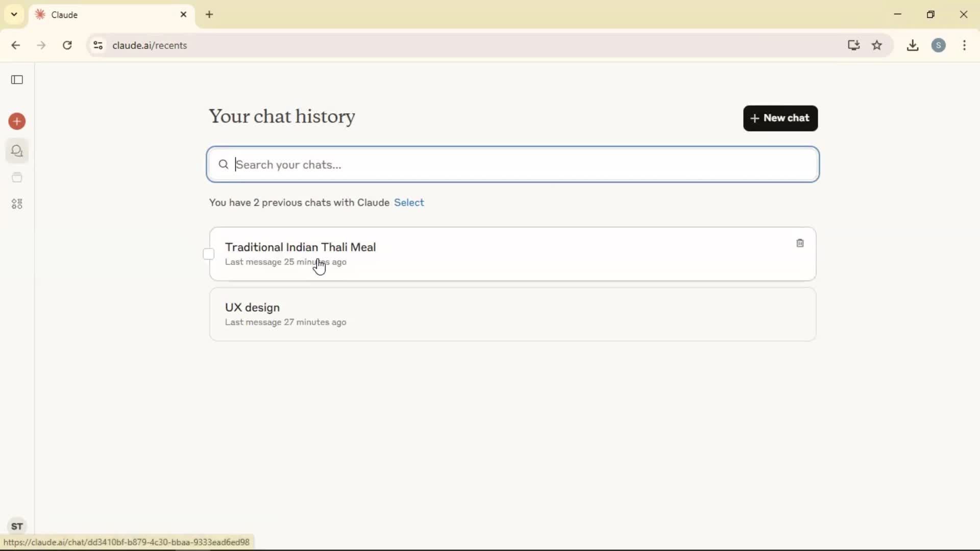Start new chat with red plus icon
This screenshot has width=980, height=551.
[x=17, y=121]
